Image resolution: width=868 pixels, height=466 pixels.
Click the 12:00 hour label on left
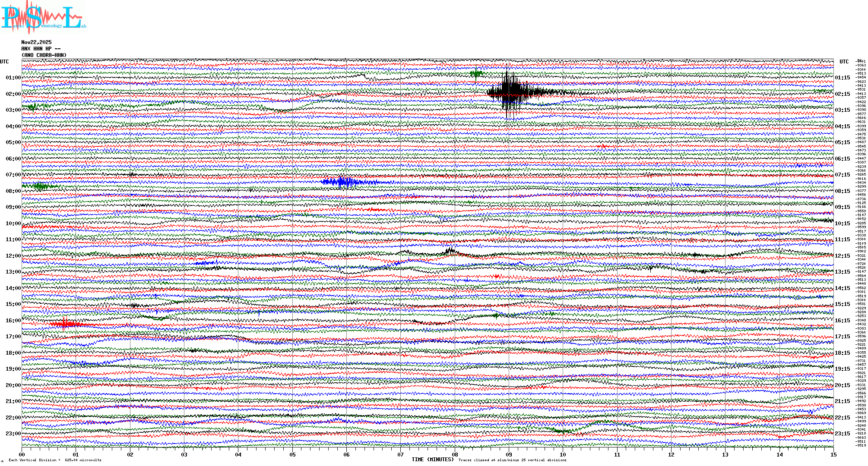click(13, 256)
